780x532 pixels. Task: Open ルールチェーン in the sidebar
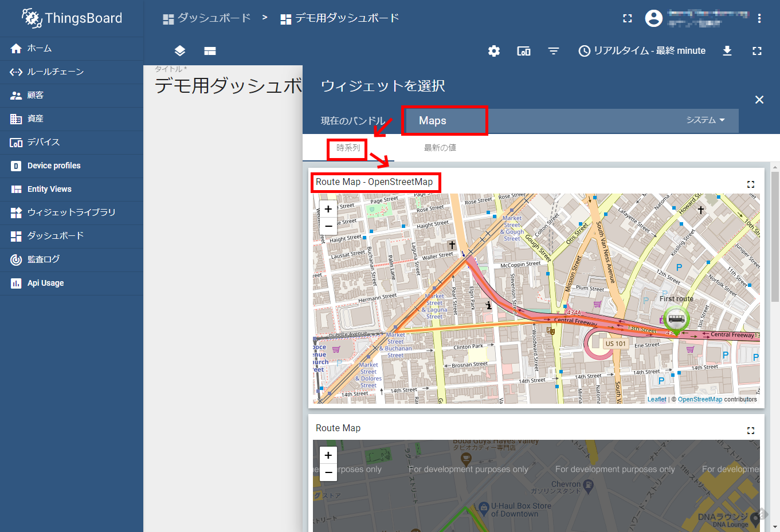72,72
